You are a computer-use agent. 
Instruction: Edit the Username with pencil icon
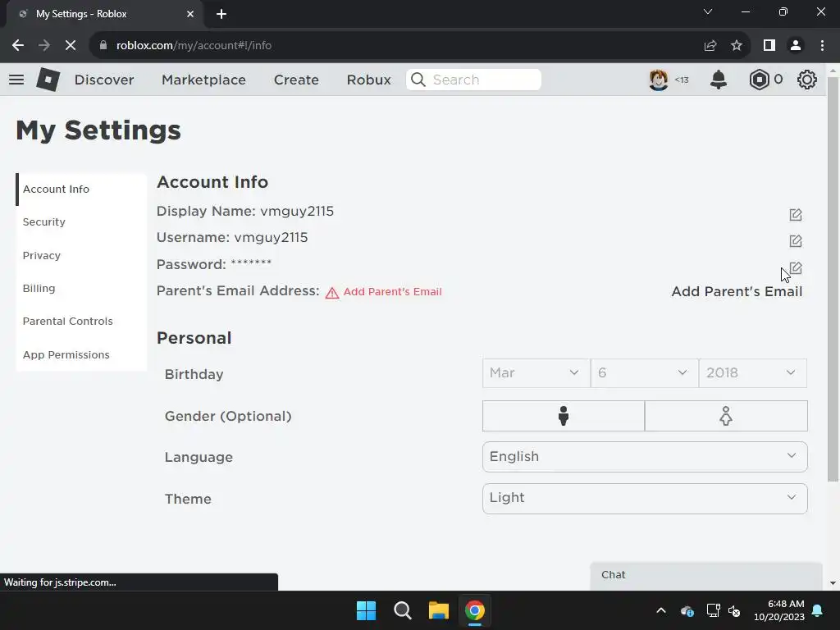pos(796,241)
